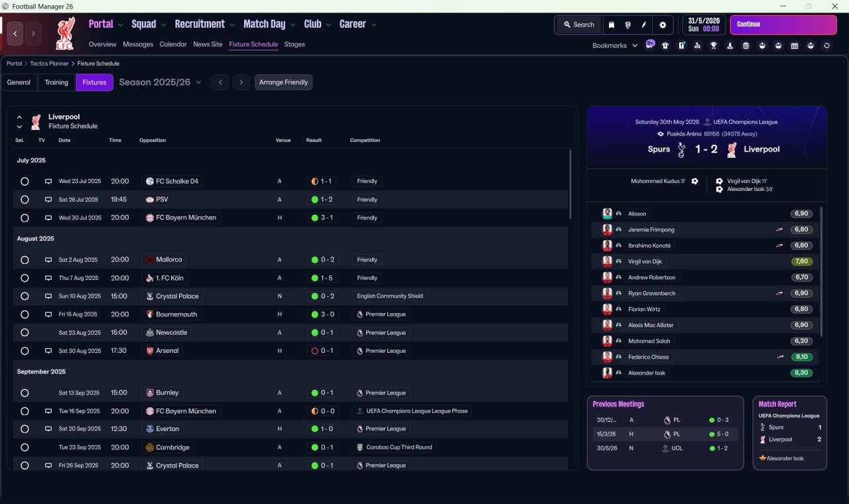Click the training cone bookmark icon
Screen dimensions: 849x504
coord(730,46)
